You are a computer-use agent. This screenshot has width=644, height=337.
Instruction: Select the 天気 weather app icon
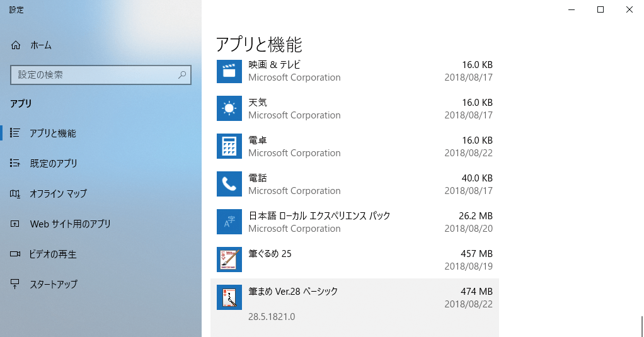(x=229, y=108)
